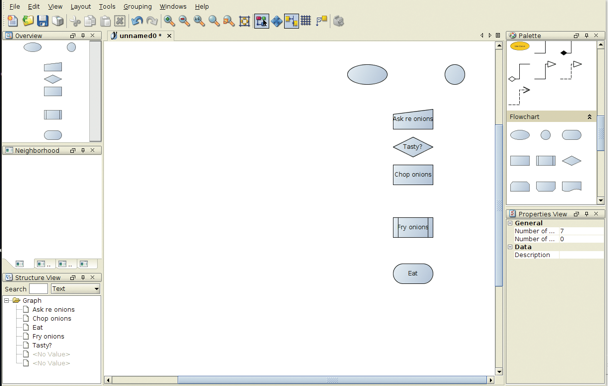This screenshot has height=386, width=608.
Task: Click the third magnifier icon in toolbar
Action: tap(199, 21)
